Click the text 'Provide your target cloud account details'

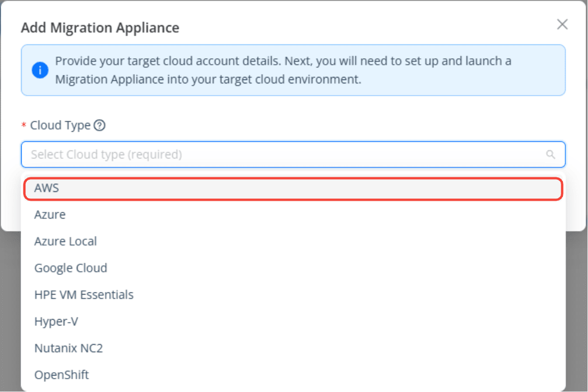pos(168,61)
